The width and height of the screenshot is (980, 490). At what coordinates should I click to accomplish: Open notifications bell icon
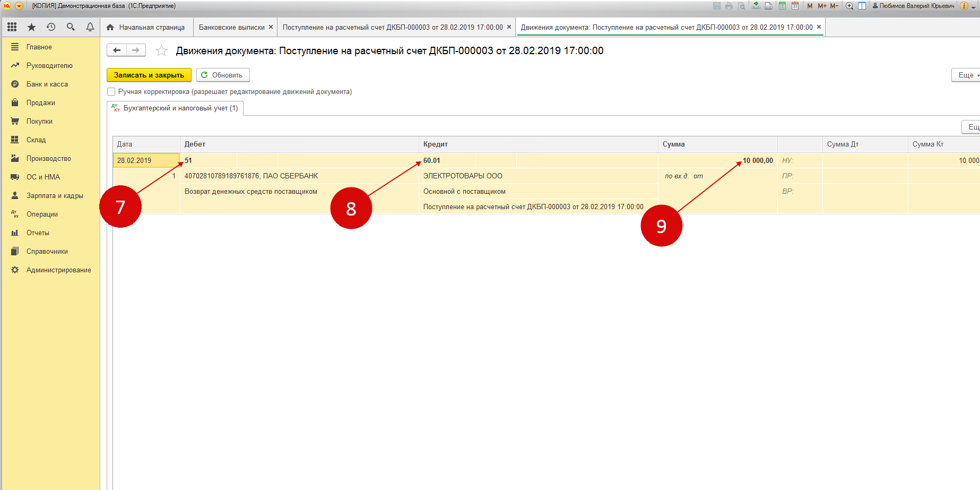pos(90,27)
